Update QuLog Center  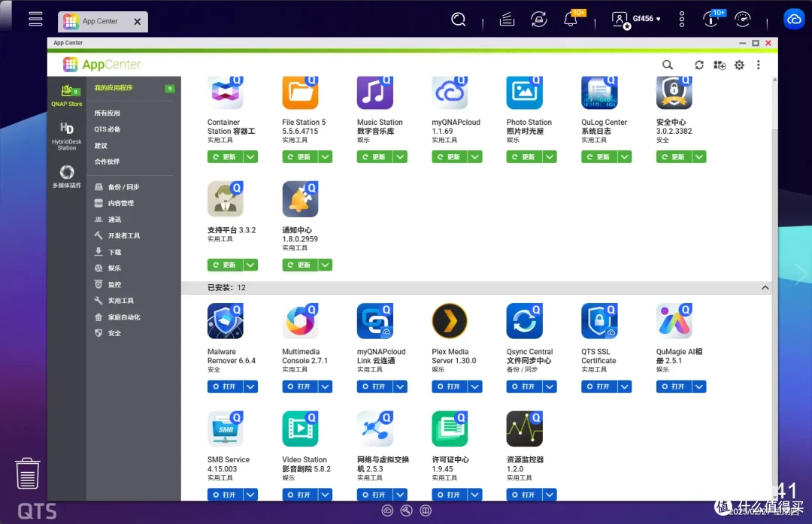(x=598, y=157)
